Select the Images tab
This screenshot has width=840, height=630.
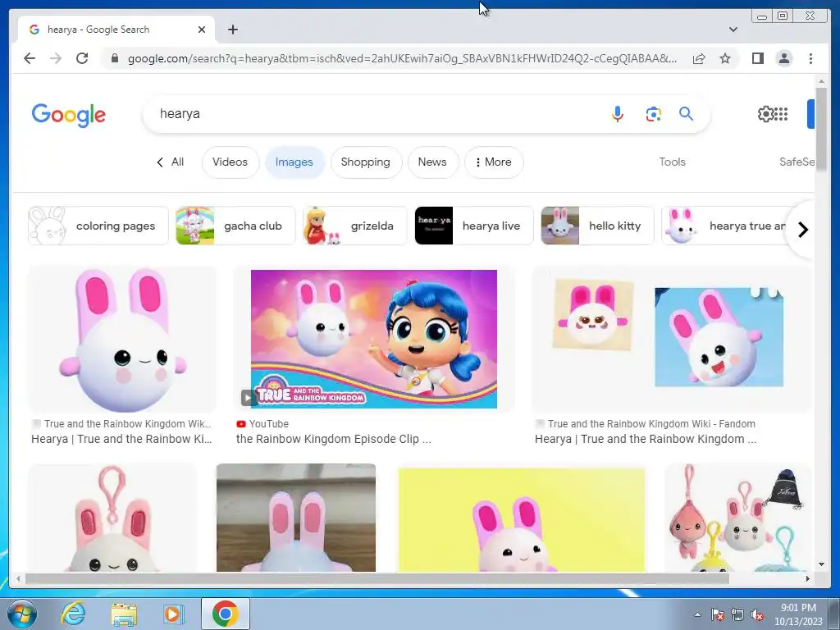tap(294, 162)
